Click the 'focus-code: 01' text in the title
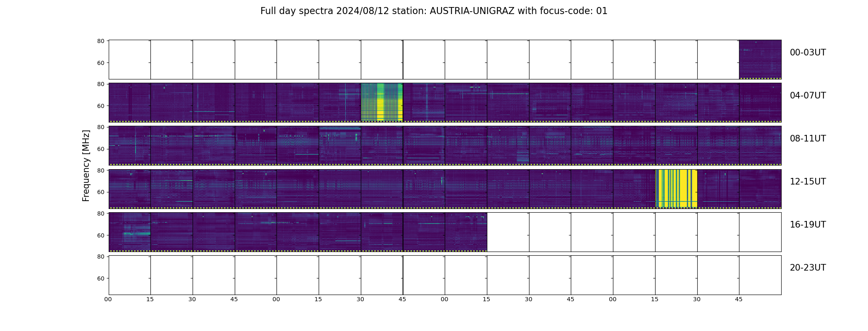868x331 pixels. [574, 11]
